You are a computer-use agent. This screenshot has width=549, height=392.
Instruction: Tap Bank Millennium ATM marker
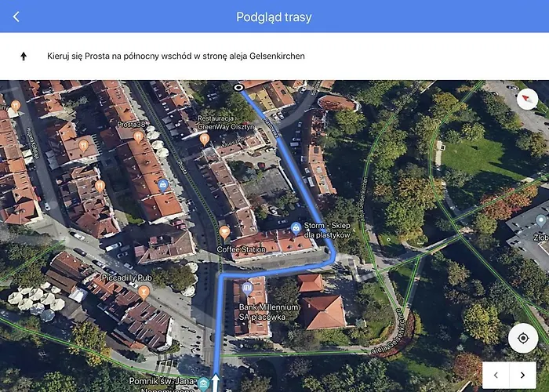247,289
